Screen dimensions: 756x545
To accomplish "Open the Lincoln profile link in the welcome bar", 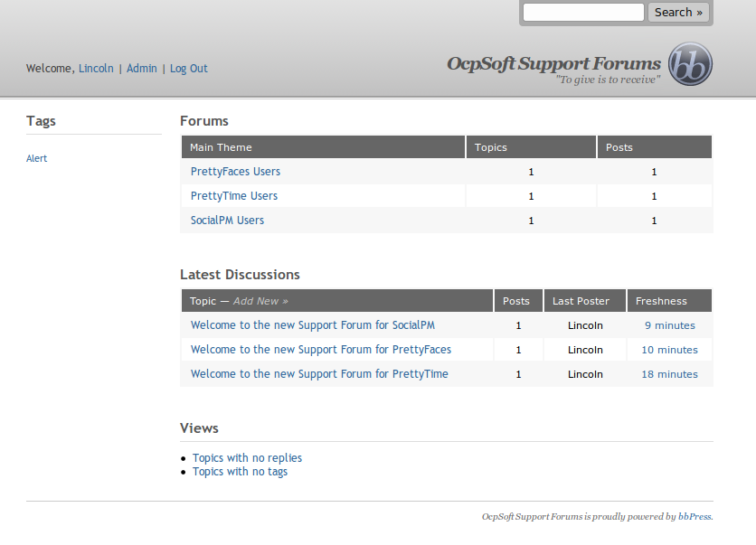I will tap(96, 69).
